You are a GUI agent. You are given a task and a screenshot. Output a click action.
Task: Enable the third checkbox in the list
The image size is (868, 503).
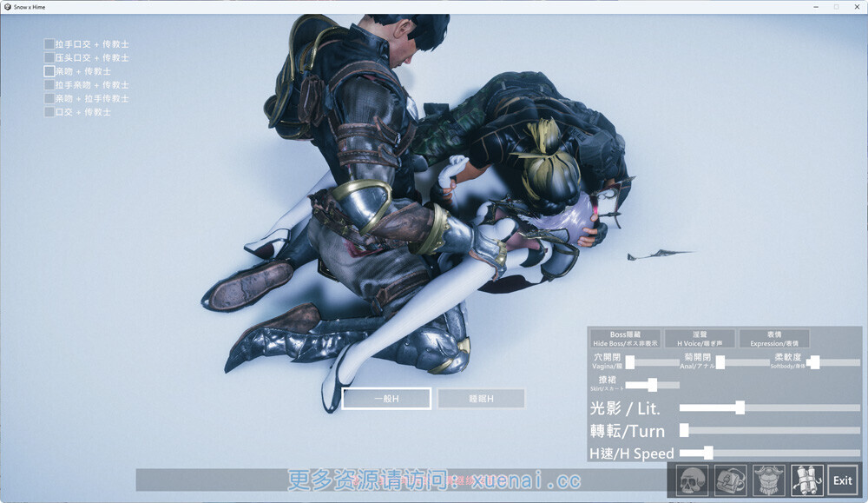[x=49, y=71]
